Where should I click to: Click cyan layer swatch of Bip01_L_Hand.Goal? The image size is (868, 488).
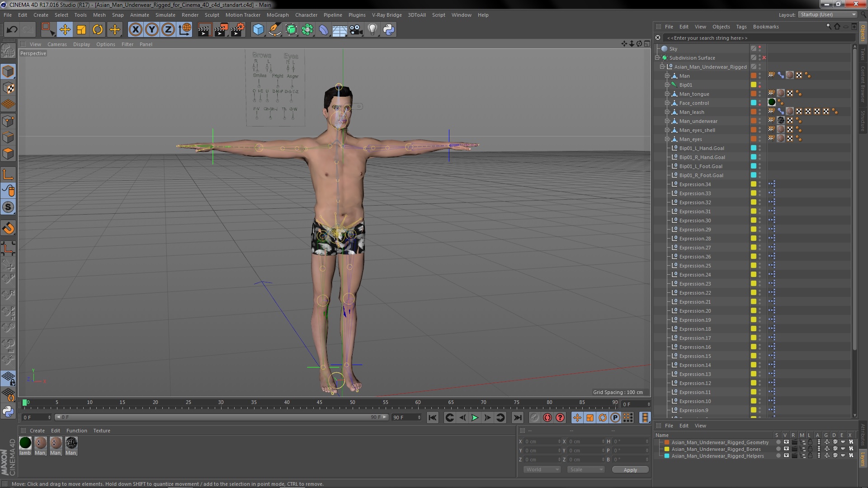754,148
